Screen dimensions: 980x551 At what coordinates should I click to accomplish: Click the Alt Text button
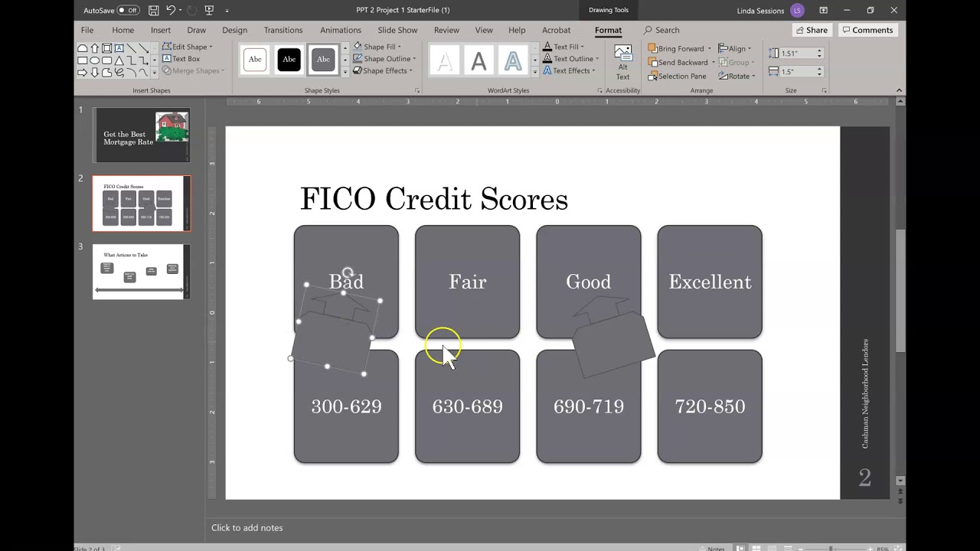[623, 63]
